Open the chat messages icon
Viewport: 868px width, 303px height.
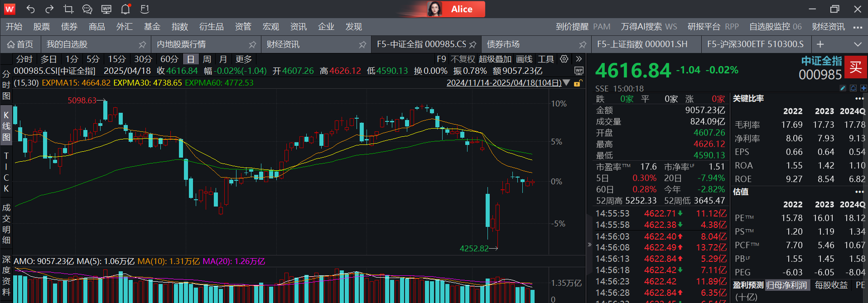tap(87, 9)
